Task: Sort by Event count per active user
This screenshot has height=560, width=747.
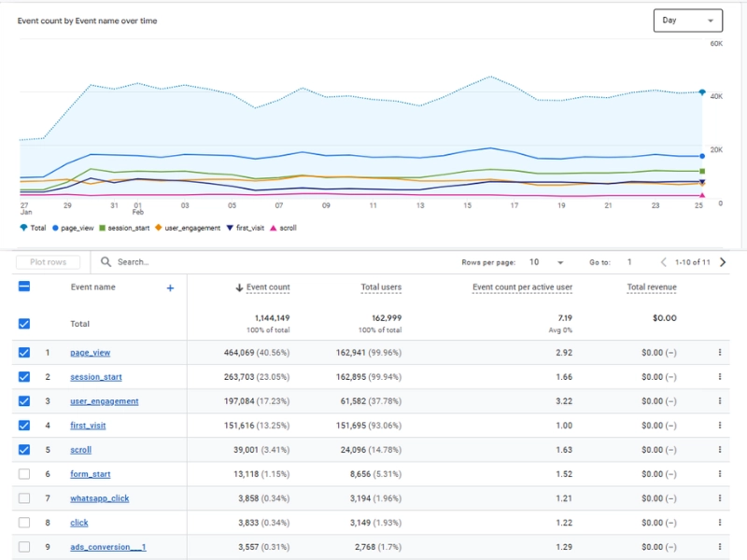Action: coord(522,287)
